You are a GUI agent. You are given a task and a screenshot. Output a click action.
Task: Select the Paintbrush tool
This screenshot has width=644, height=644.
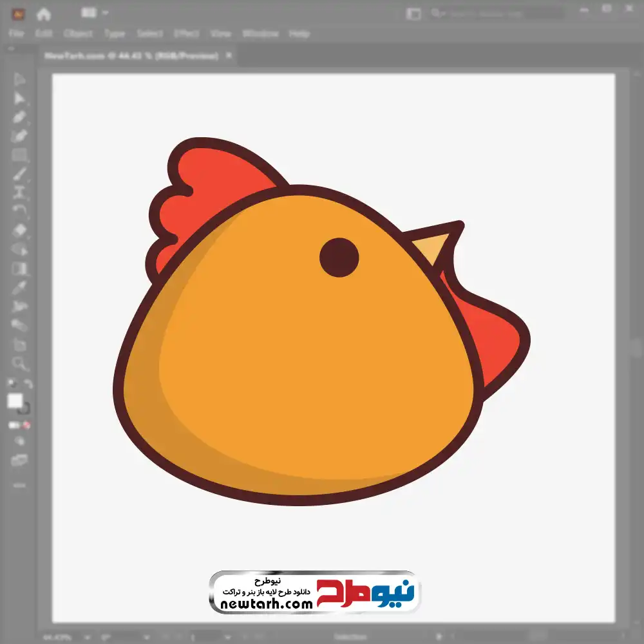pos(20,174)
